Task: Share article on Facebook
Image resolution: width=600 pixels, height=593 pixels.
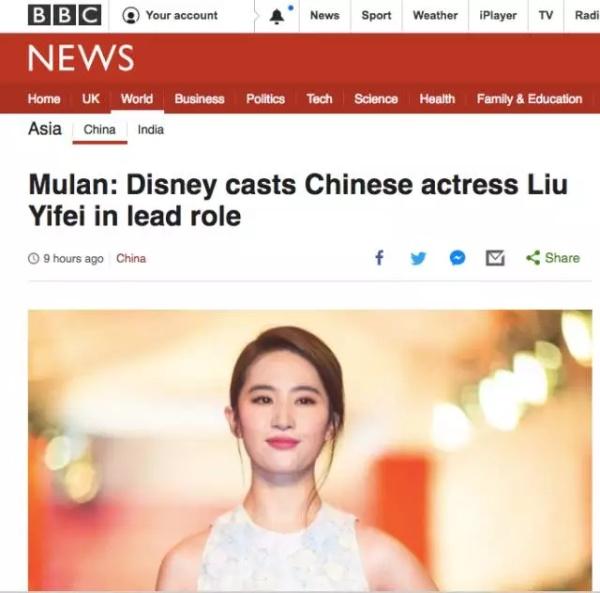Action: (x=379, y=257)
